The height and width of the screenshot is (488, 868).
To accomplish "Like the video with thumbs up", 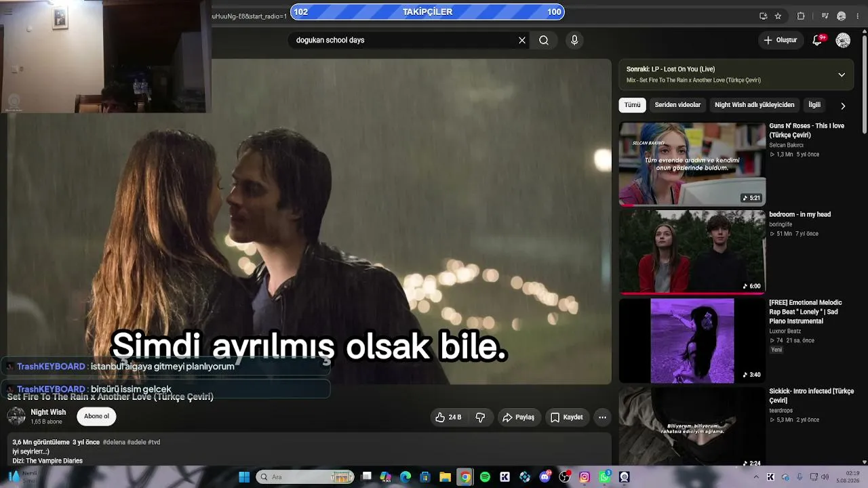I will (x=448, y=418).
